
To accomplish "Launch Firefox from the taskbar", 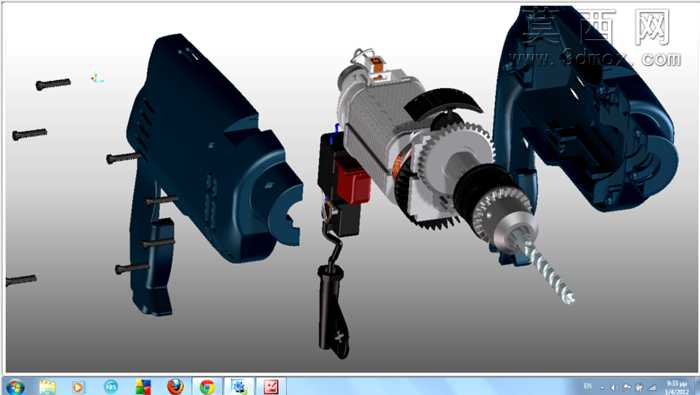I will tap(175, 387).
